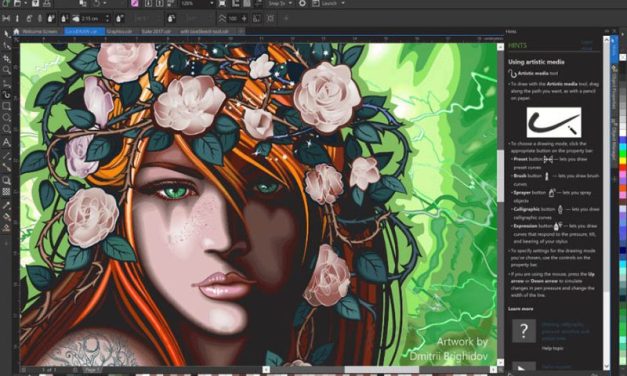Click the docker quick customize plus button
Screen dimensions: 627x376
tap(614, 179)
